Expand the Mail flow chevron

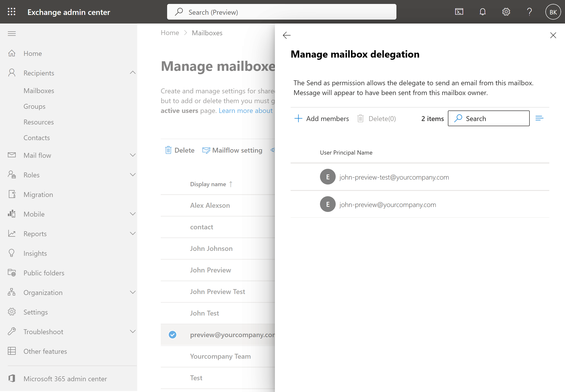(133, 155)
